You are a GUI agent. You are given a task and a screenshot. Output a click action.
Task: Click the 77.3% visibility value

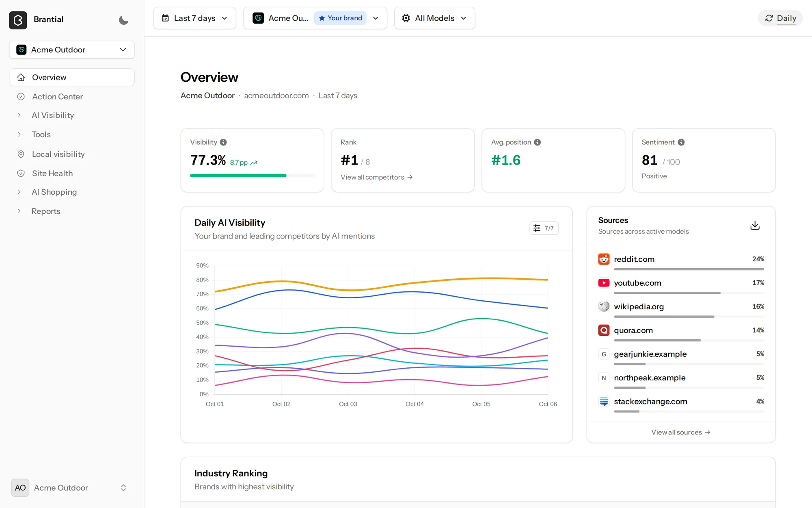208,160
